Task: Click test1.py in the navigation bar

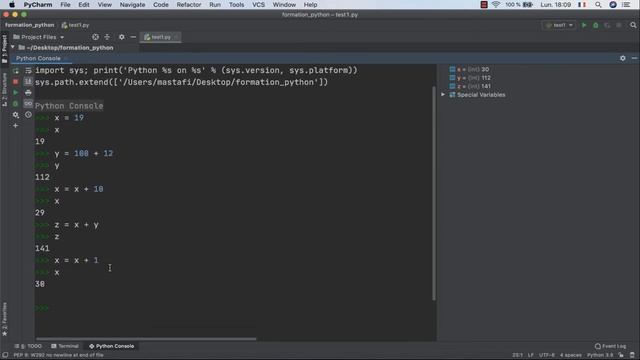Action: pos(76,25)
